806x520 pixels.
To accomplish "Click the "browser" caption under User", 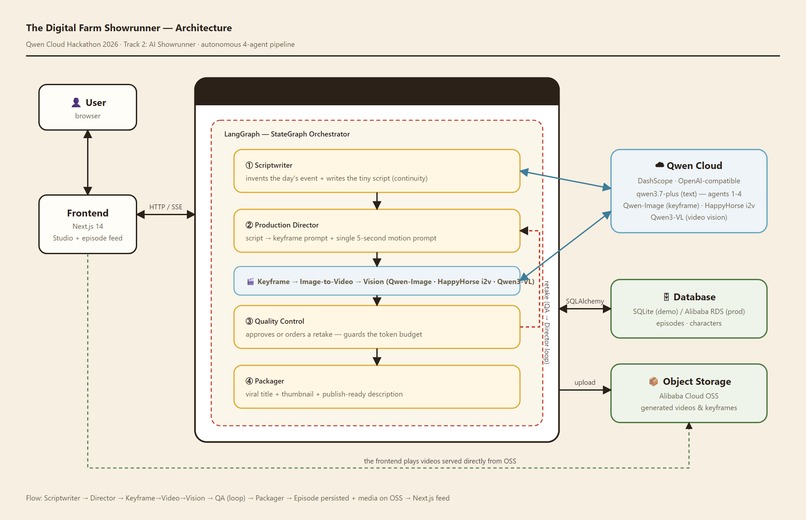I will click(87, 116).
